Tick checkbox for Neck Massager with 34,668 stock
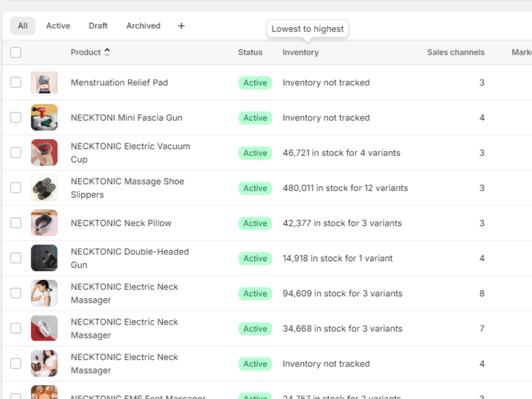Screen dimensions: 532x399 tap(15, 328)
